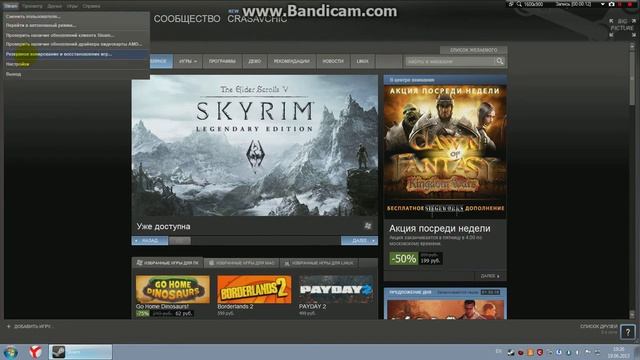Check for AMD video driver updates entry
640x360 pixels.
coord(76,44)
